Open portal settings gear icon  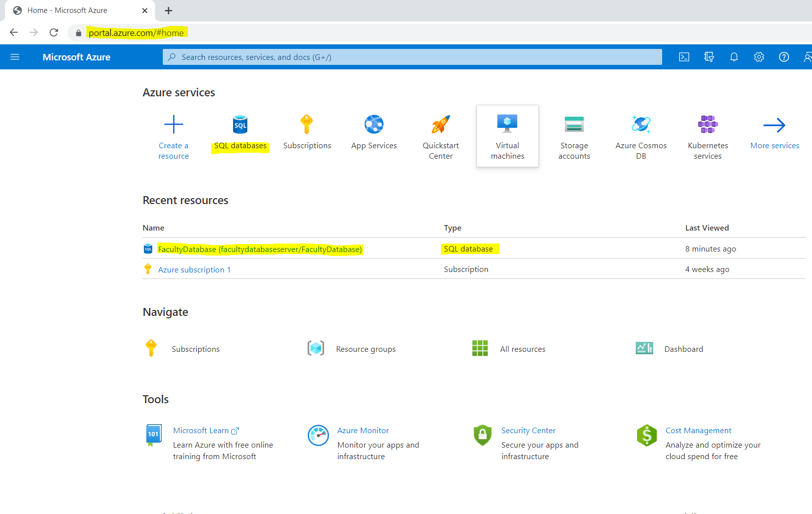[759, 57]
